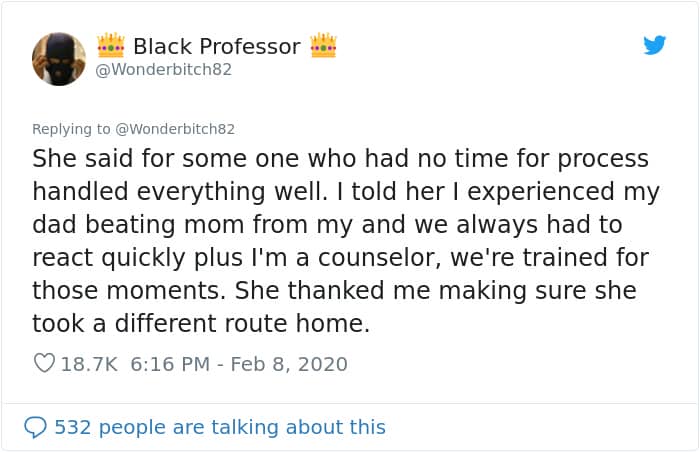The image size is (700, 452).
Task: Open the 6:16 PM timestamp
Action: point(170,364)
